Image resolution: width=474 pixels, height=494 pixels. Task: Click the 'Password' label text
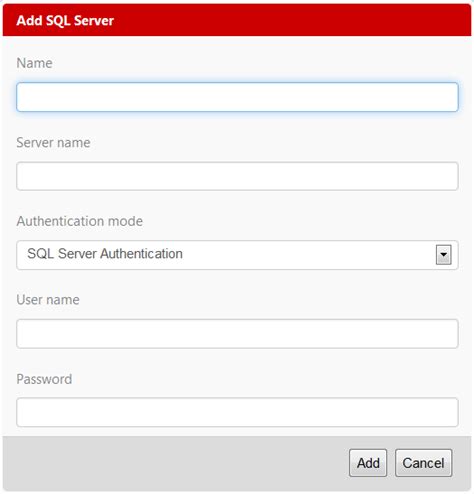click(44, 379)
